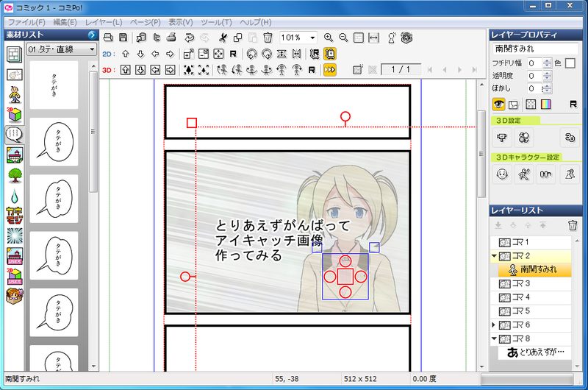Click the ぼかし spinner arrows
This screenshot has width=588, height=390.
click(547, 88)
